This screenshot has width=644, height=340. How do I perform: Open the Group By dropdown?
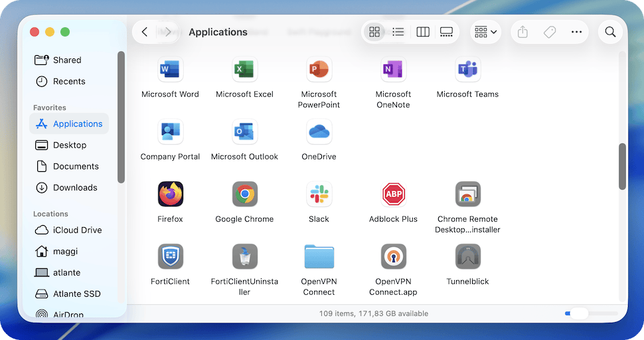tap(485, 32)
